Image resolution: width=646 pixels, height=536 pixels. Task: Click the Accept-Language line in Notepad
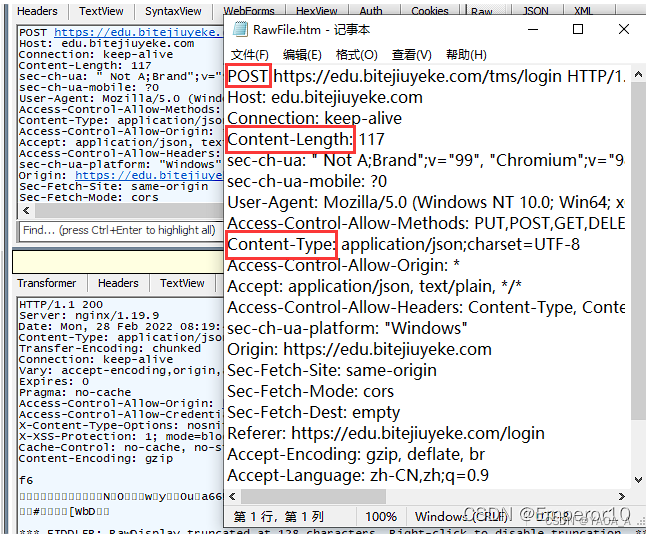[358, 475]
